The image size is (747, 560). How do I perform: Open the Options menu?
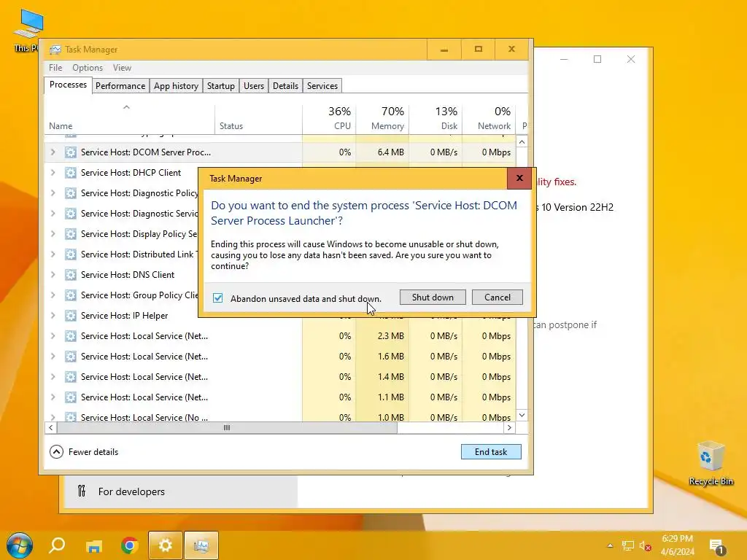pos(88,68)
